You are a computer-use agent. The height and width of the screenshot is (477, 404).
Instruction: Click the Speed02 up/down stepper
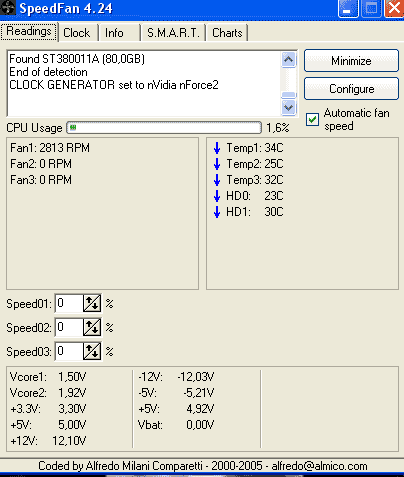click(x=92, y=327)
